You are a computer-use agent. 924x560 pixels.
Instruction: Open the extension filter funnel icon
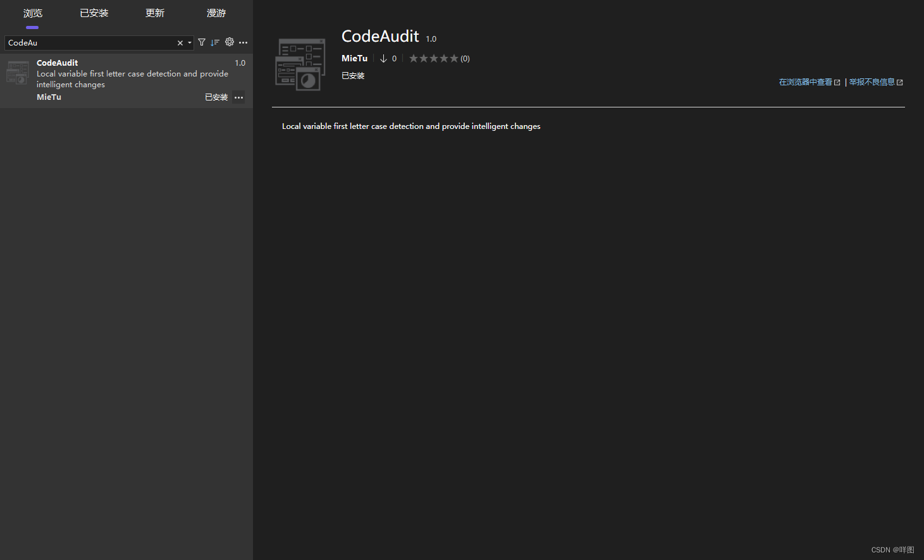coord(202,42)
